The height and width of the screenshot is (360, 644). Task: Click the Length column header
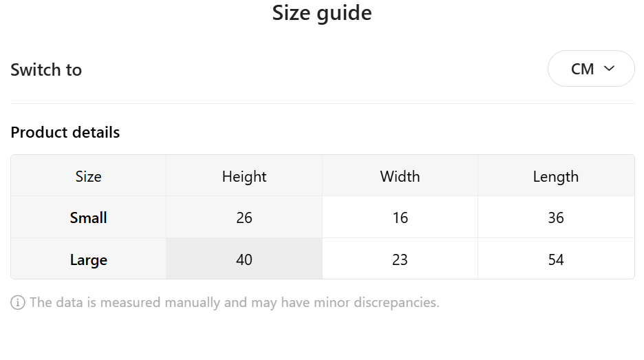tap(555, 176)
